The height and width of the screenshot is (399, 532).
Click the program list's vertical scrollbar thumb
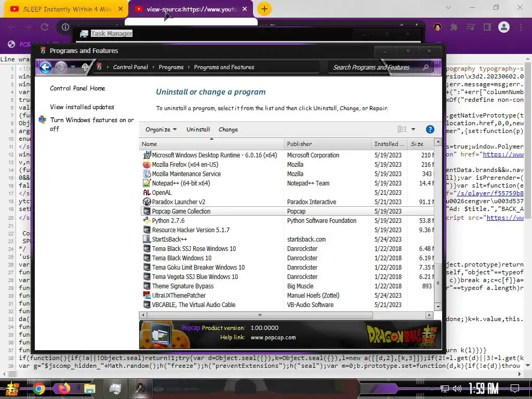pyautogui.click(x=437, y=282)
